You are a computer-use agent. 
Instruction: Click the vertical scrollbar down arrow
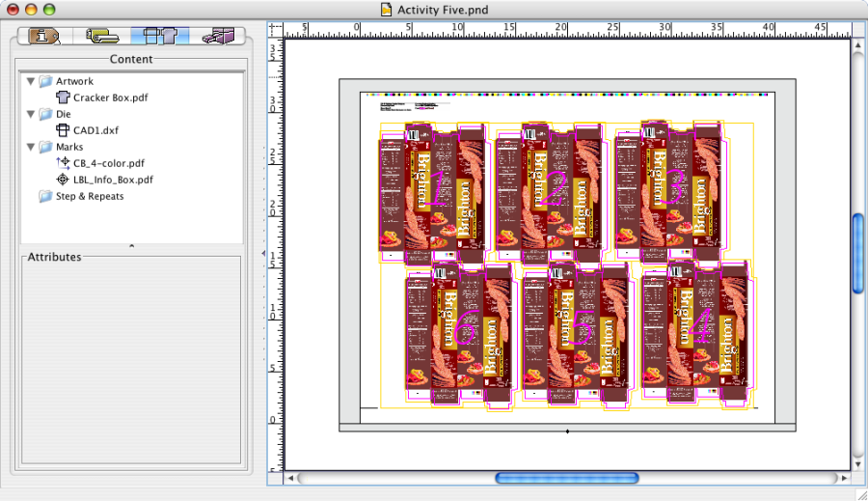point(858,464)
